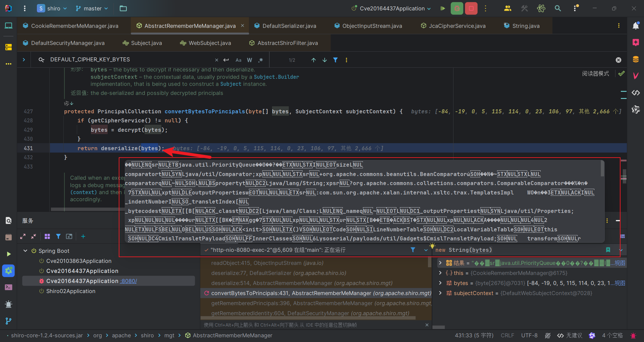Expand all services in Services toolbar
Viewport: 644px width, 342px height.
click(x=23, y=236)
